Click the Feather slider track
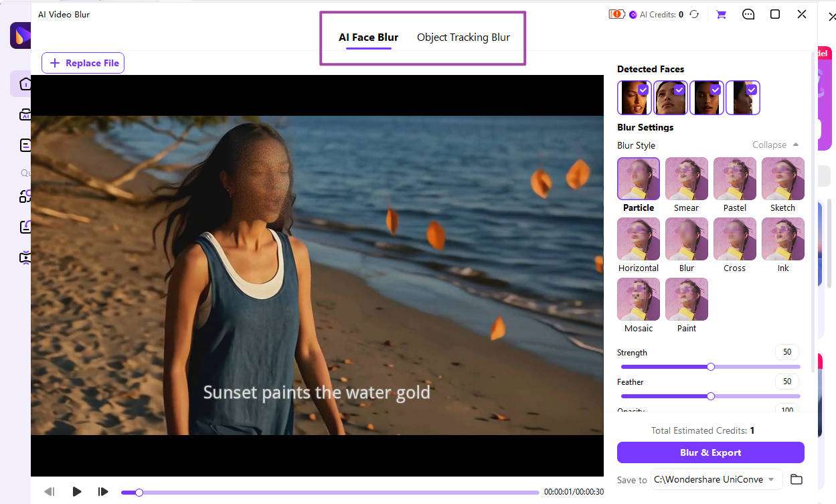Viewport: 836px width, 504px height. (x=710, y=396)
